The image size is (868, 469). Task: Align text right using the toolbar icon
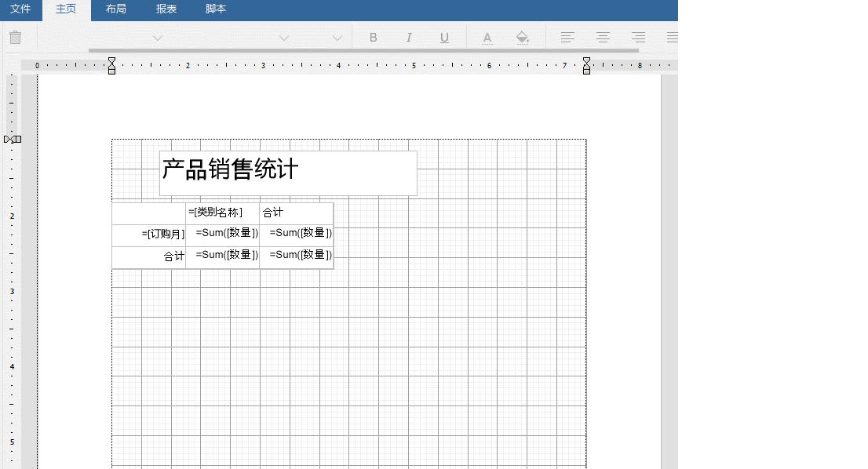tap(638, 37)
